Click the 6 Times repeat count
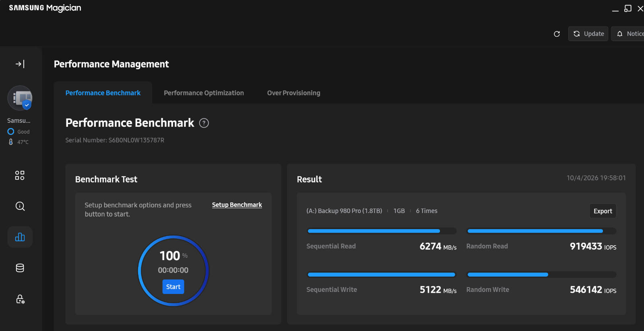Screen dimensions: 644x331 pyautogui.click(x=427, y=211)
